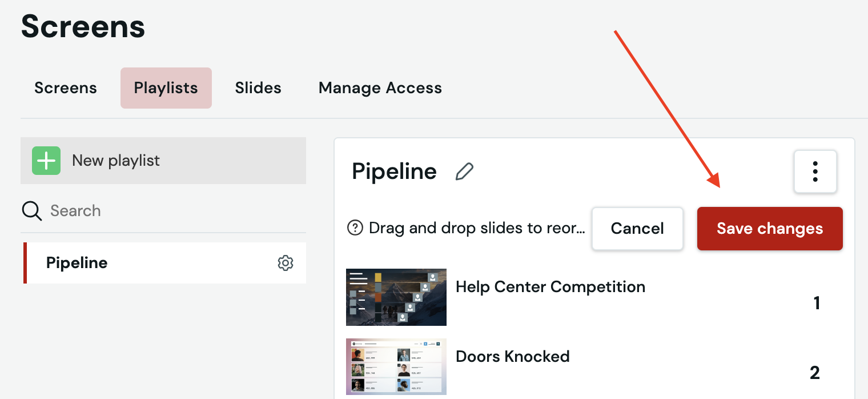Click the magnifying glass search icon
This screenshot has height=399, width=868.
coord(32,211)
